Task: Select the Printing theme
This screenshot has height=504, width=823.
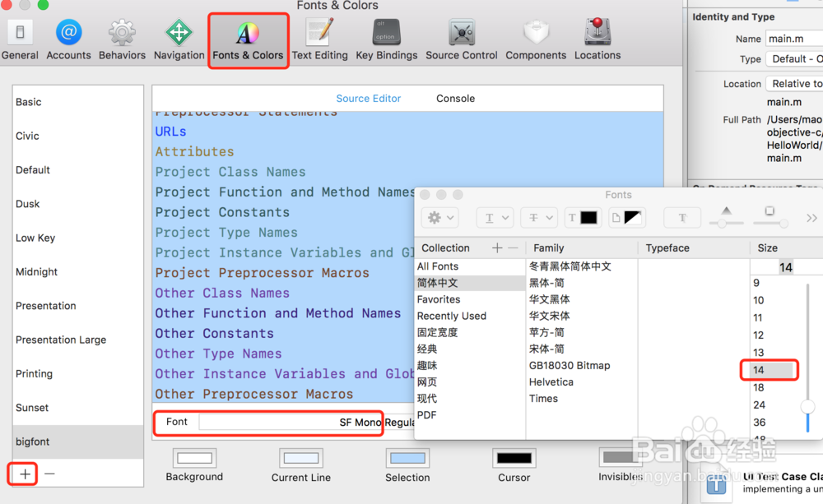Action: pos(77,374)
